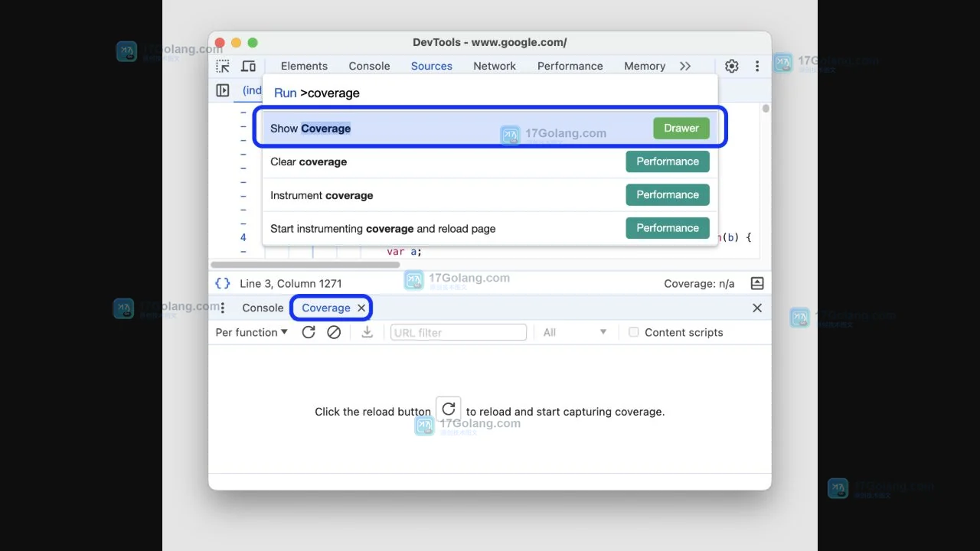Viewport: 980px width, 551px height.
Task: Click the reload and start coverage toolbar icon
Action: (x=309, y=332)
